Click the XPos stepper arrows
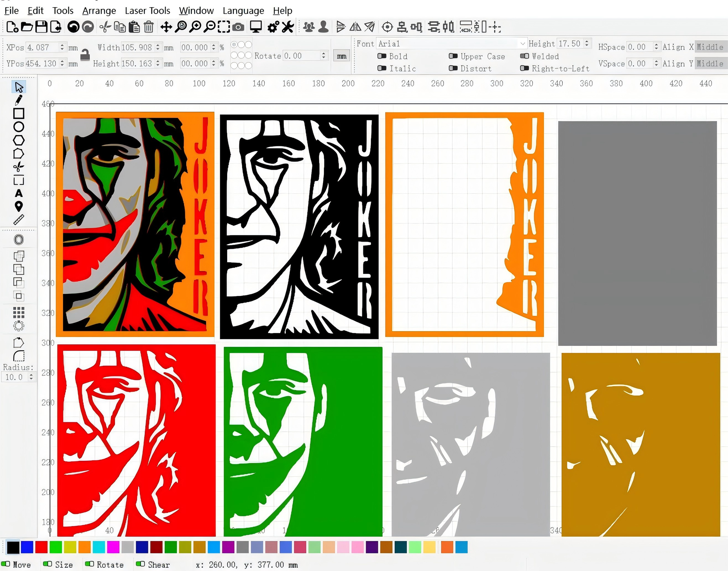 (62, 47)
